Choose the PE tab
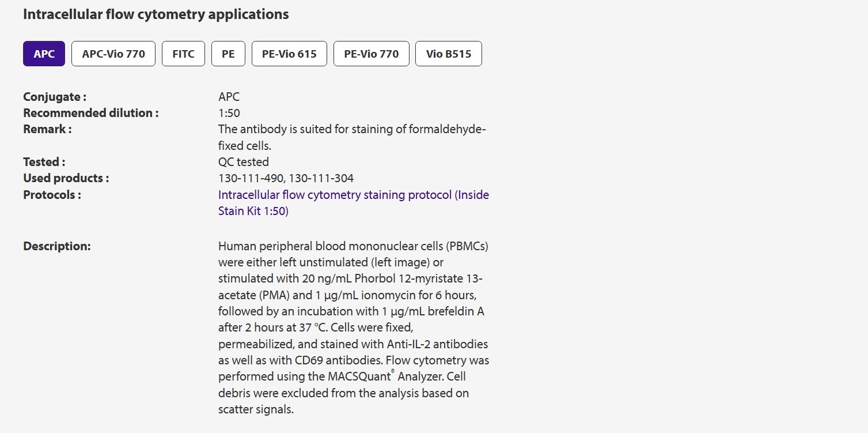Image resolution: width=868 pixels, height=433 pixels. pyautogui.click(x=228, y=54)
